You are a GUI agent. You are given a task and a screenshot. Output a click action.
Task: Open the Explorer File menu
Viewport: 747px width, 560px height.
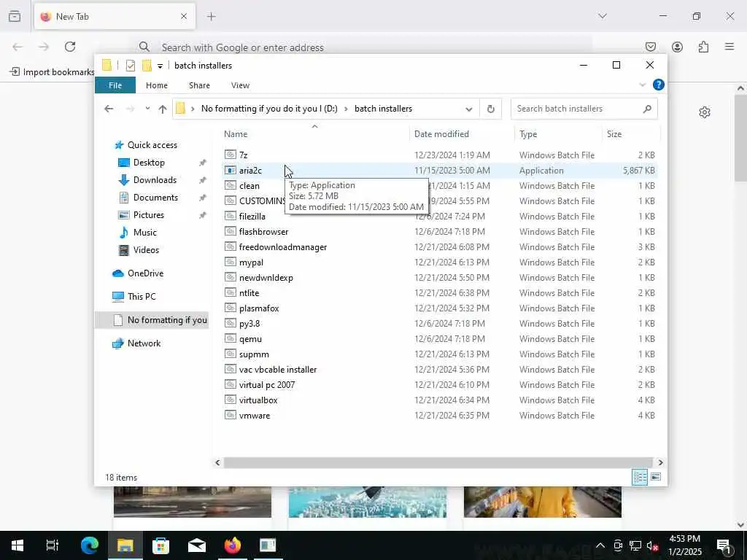115,85
